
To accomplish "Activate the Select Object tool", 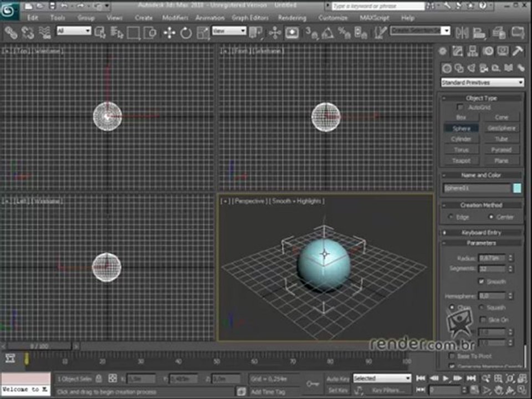I will tap(100, 33).
